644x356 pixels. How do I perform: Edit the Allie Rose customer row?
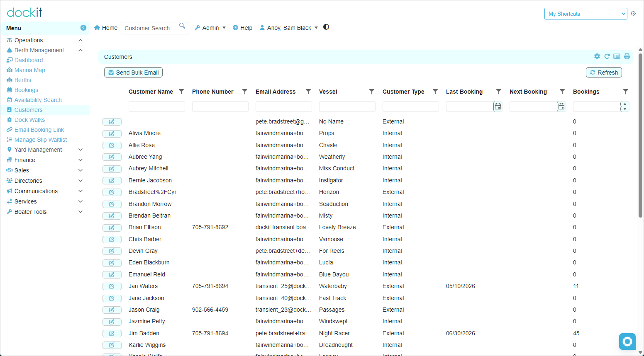(x=112, y=145)
